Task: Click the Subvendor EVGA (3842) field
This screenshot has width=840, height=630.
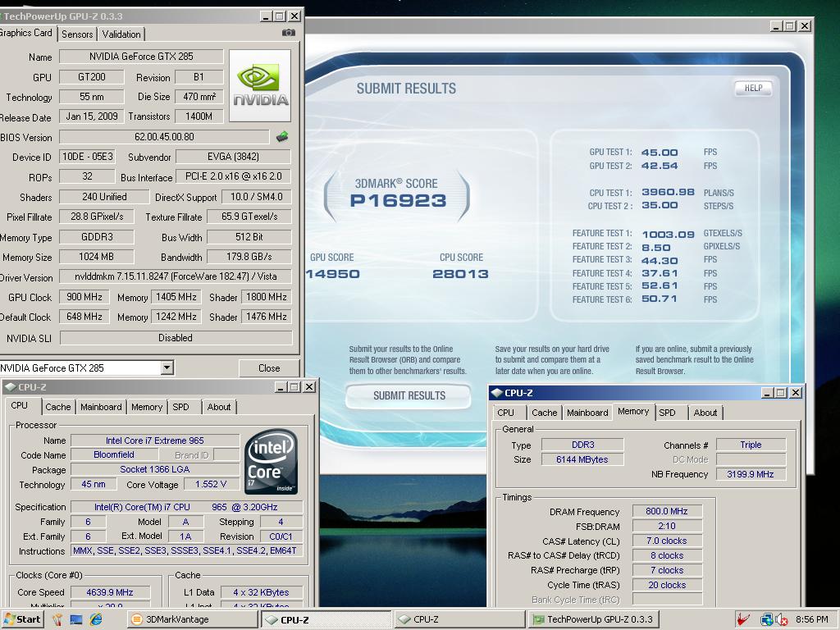Action: click(234, 157)
